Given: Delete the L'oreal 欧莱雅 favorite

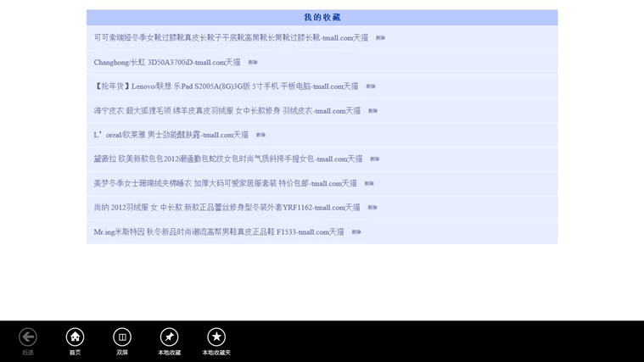Looking at the screenshot, I should tap(260, 135).
